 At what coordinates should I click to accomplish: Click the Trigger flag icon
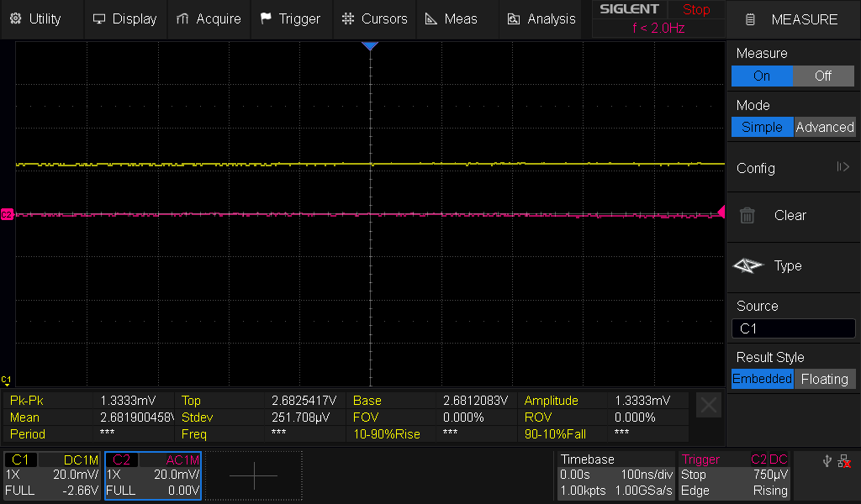(266, 18)
